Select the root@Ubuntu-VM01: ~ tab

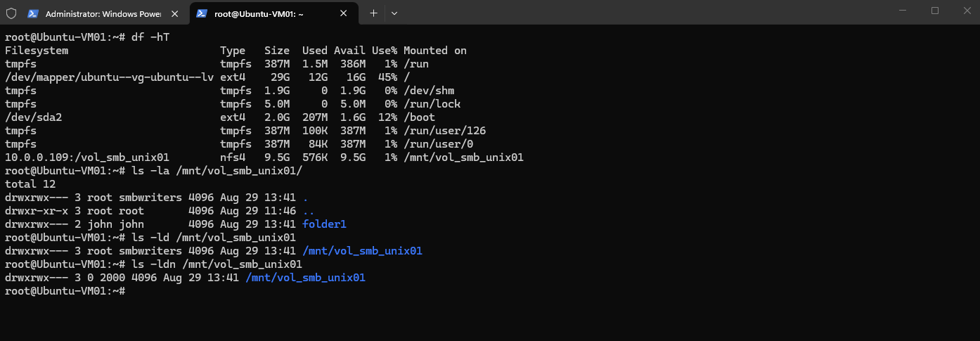273,13
